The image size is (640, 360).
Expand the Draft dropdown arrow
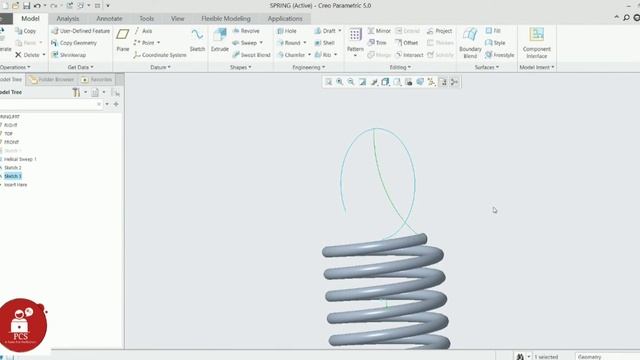point(340,31)
